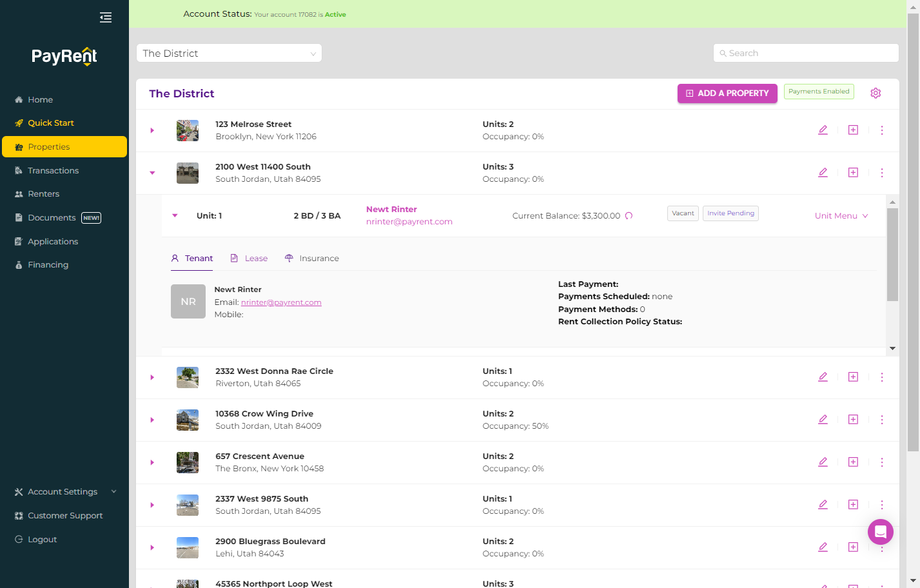Add a unit to 657 Crescent Avenue

tap(853, 462)
